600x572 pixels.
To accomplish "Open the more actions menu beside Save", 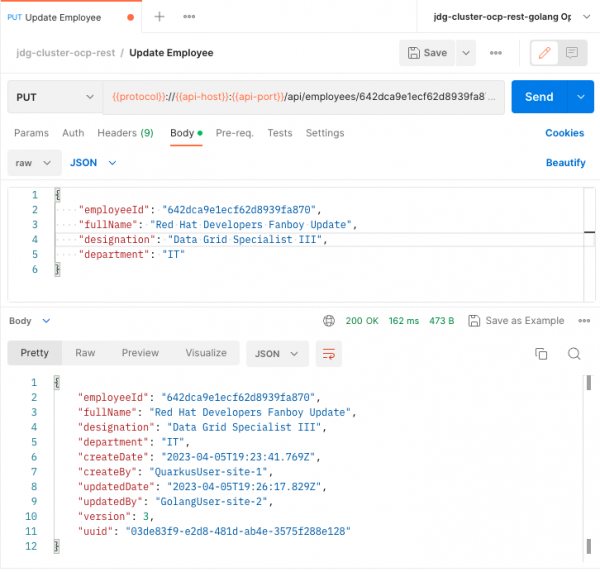I will [496, 53].
